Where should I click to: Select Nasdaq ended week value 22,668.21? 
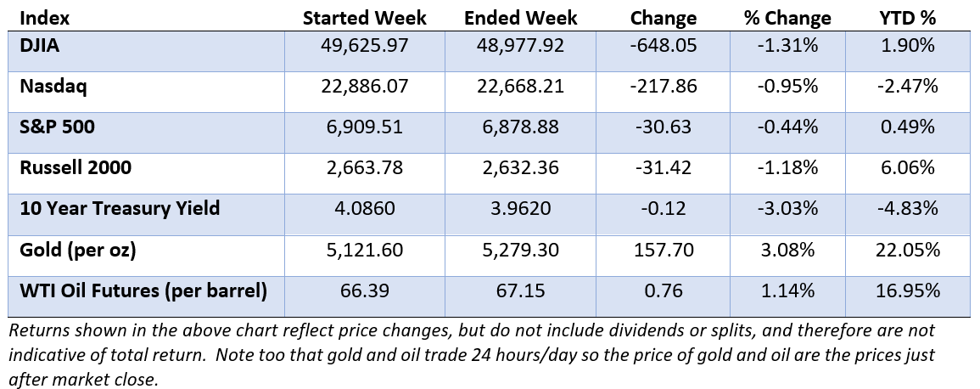[x=521, y=86]
